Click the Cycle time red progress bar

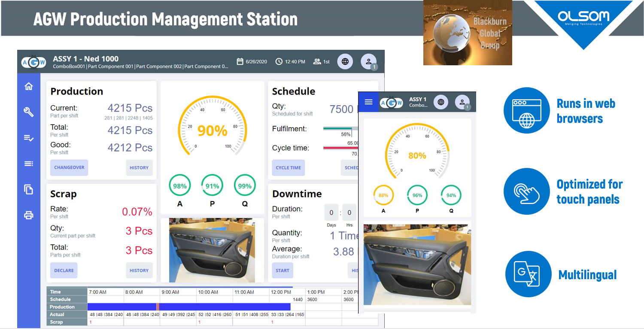coord(340,148)
